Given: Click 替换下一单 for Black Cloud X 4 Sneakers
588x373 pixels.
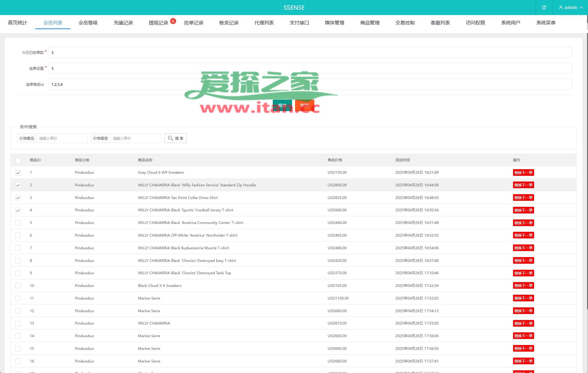Looking at the screenshot, I should coord(523,285).
